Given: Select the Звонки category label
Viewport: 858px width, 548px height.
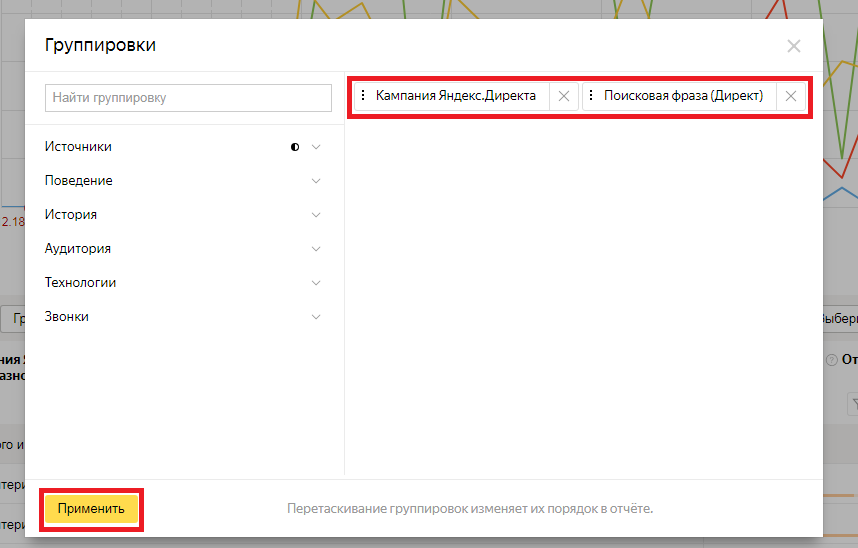Looking at the screenshot, I should tap(67, 317).
